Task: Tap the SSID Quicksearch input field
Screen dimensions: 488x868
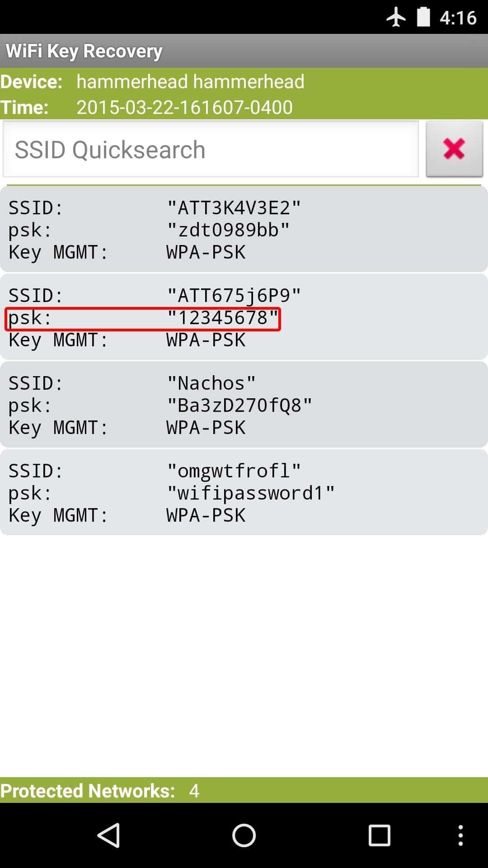Action: tap(211, 149)
